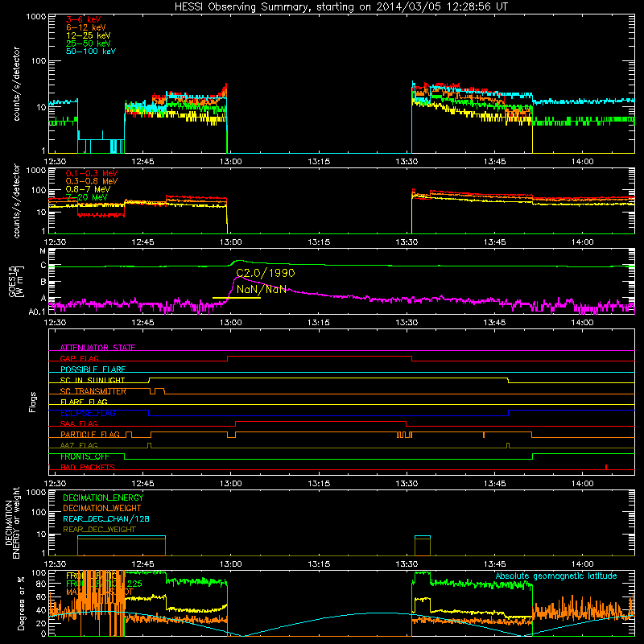Select the DECIMATION_WEIGHT legend label
The width and height of the screenshot is (644, 644).
tap(102, 508)
